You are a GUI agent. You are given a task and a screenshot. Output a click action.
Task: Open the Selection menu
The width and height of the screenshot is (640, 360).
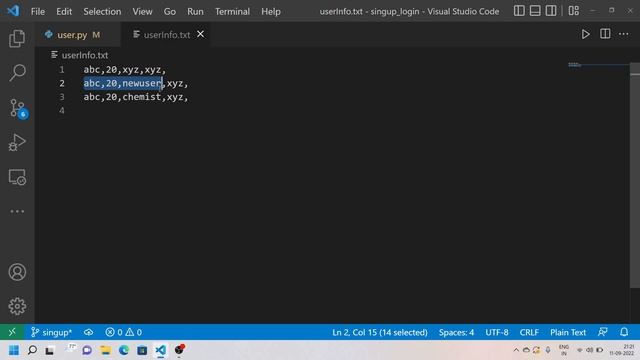pyautogui.click(x=102, y=11)
